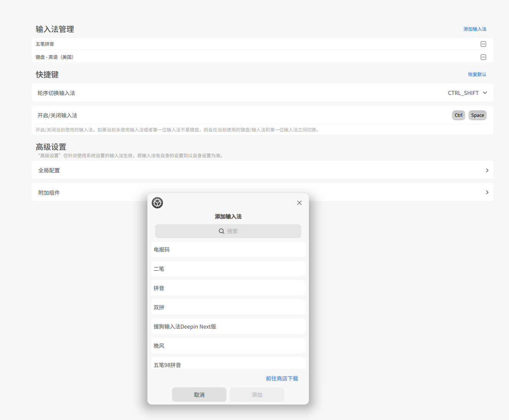
Task: Select the 五笔拼音 row
Action: pos(262,44)
